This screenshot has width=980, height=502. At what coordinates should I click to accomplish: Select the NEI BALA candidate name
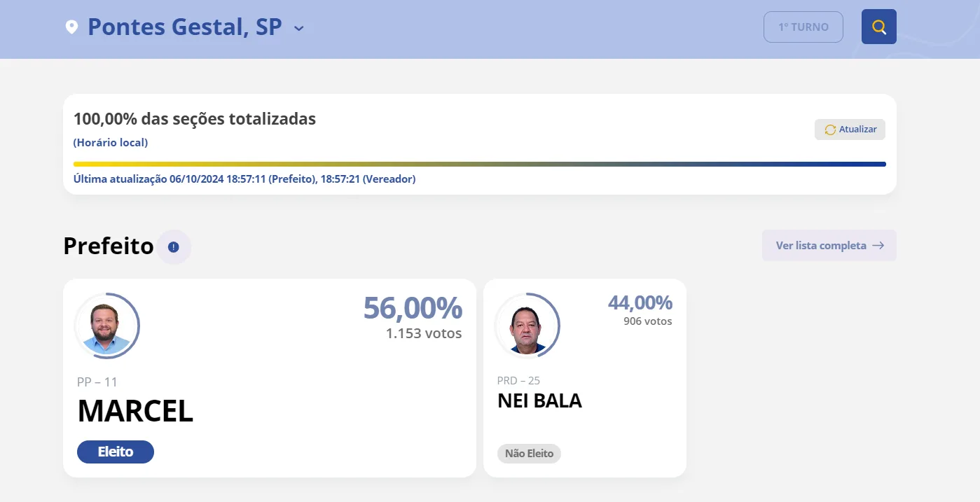(539, 401)
